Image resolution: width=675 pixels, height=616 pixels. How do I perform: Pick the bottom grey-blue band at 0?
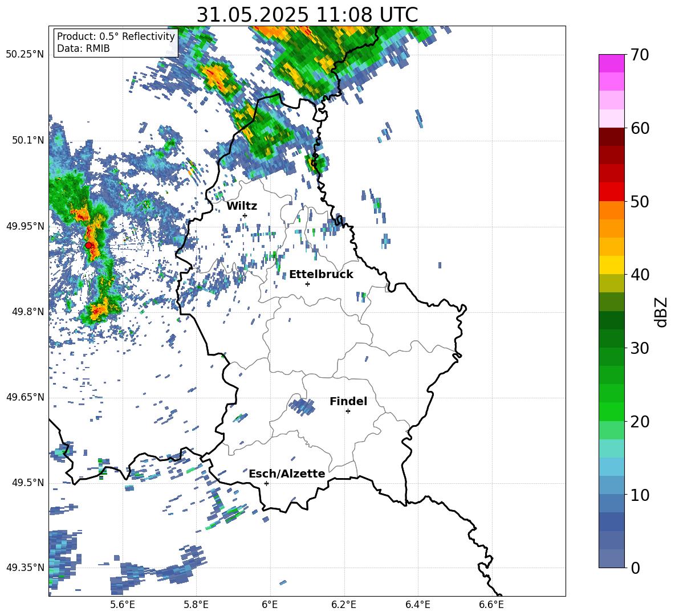[x=611, y=559]
